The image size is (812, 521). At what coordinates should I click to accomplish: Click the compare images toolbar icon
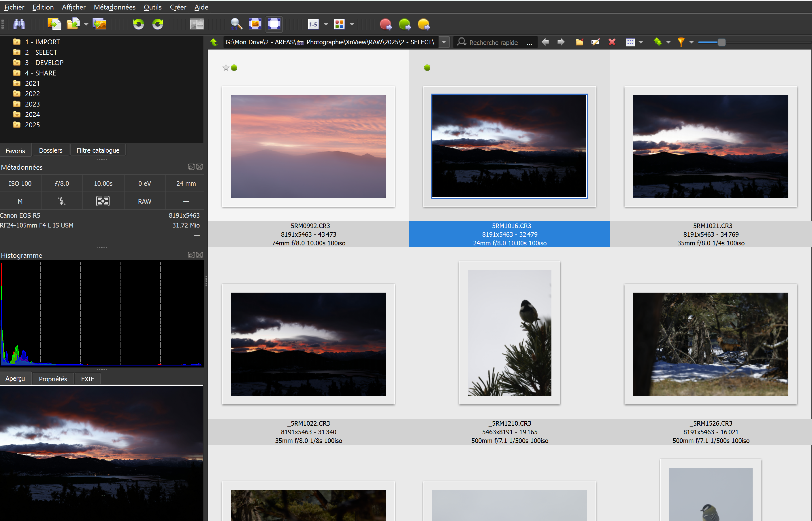pos(197,24)
